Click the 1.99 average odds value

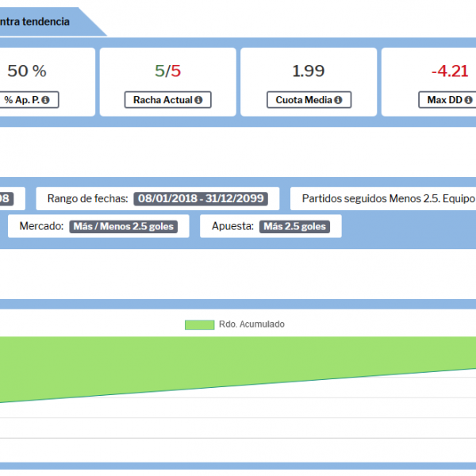pyautogui.click(x=308, y=71)
